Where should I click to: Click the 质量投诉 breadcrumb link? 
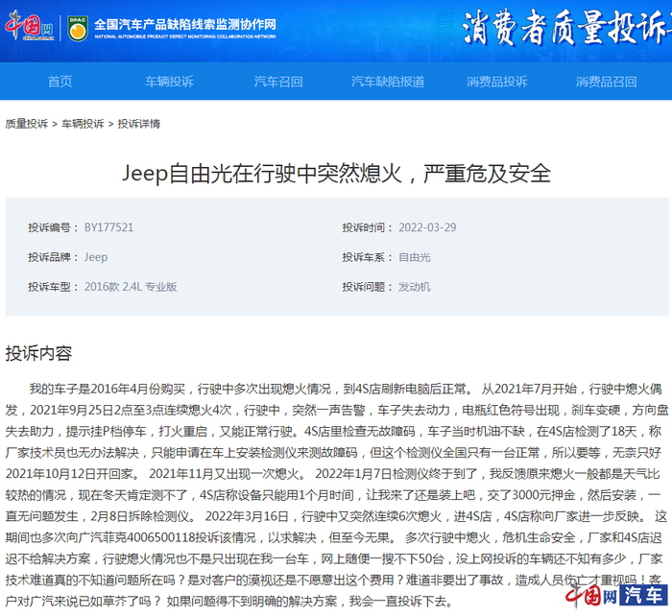click(27, 124)
